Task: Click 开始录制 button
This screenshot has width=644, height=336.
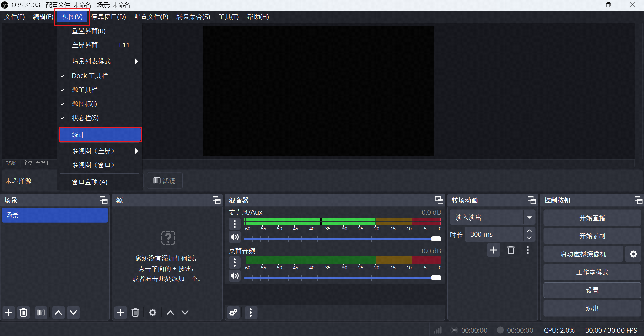Action: pos(592,236)
